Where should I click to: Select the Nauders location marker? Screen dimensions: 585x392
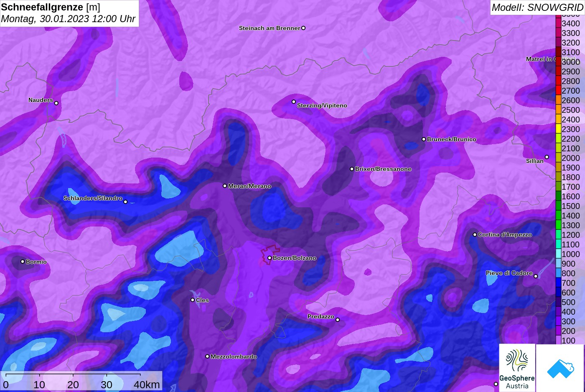point(56,103)
